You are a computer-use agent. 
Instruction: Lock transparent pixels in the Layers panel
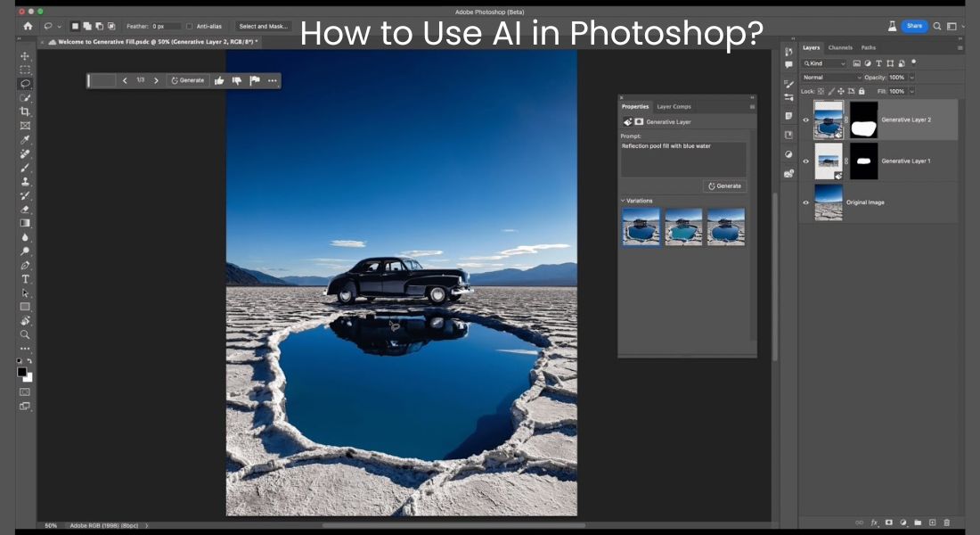[x=821, y=91]
